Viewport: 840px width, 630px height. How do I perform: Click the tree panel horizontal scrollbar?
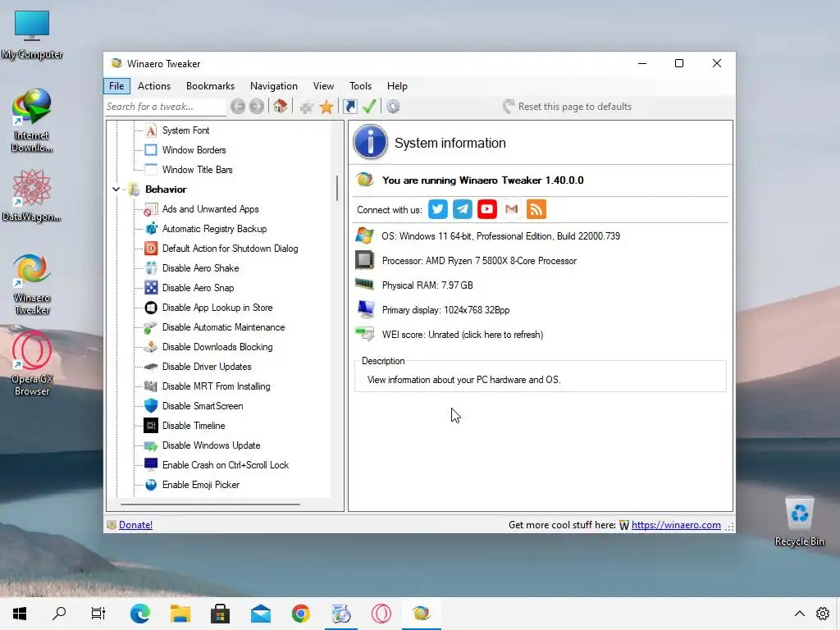coord(210,504)
